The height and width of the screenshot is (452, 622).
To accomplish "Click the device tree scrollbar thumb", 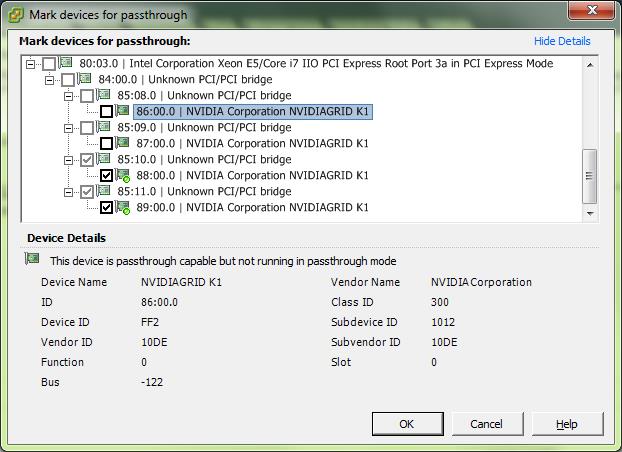I will pyautogui.click(x=589, y=176).
